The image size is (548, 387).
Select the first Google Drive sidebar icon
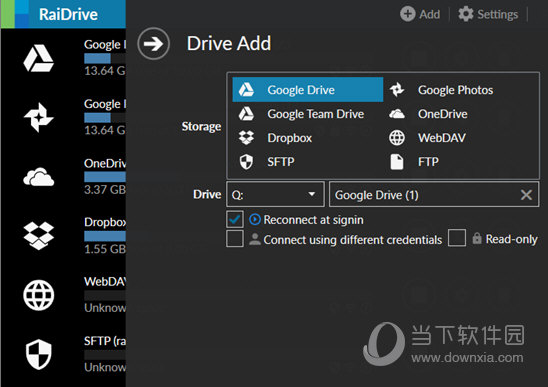tap(38, 58)
